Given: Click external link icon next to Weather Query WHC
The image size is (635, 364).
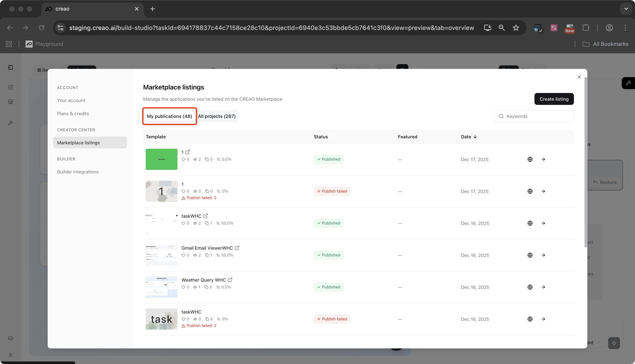Looking at the screenshot, I should click(x=230, y=280).
